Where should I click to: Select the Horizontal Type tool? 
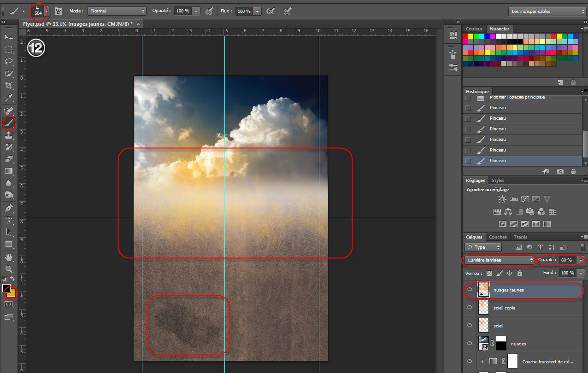point(9,220)
